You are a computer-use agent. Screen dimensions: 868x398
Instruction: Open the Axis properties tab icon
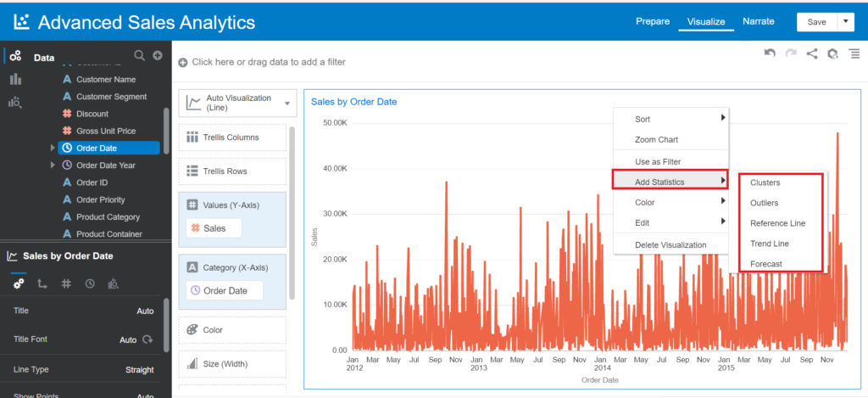point(42,283)
